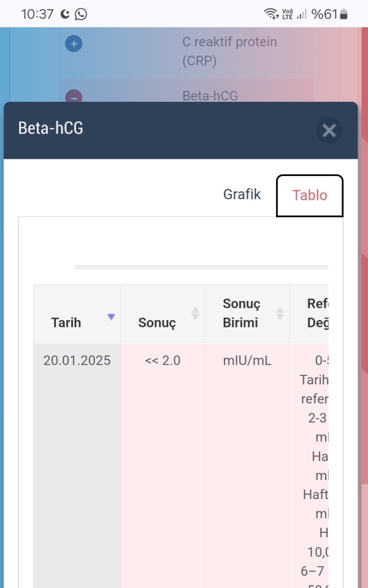Viewport: 368px width, 588px height.
Task: Tap the signal strength icon
Action: tap(302, 14)
